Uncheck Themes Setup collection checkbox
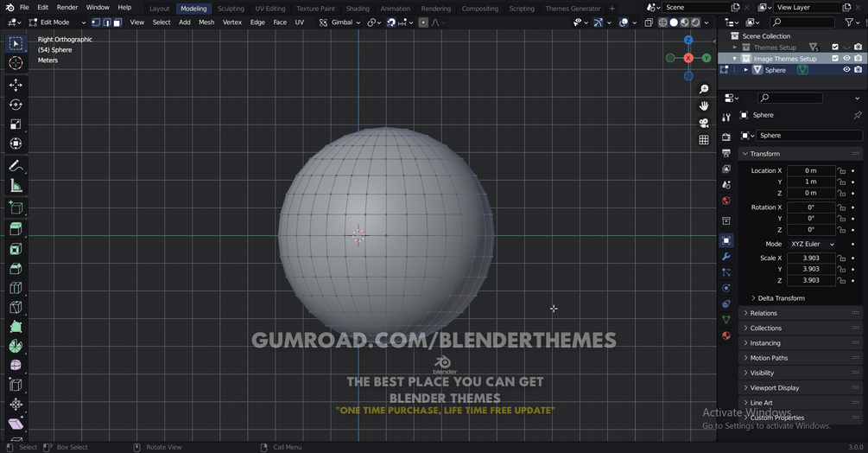Image resolution: width=868 pixels, height=453 pixels. pyautogui.click(x=835, y=47)
